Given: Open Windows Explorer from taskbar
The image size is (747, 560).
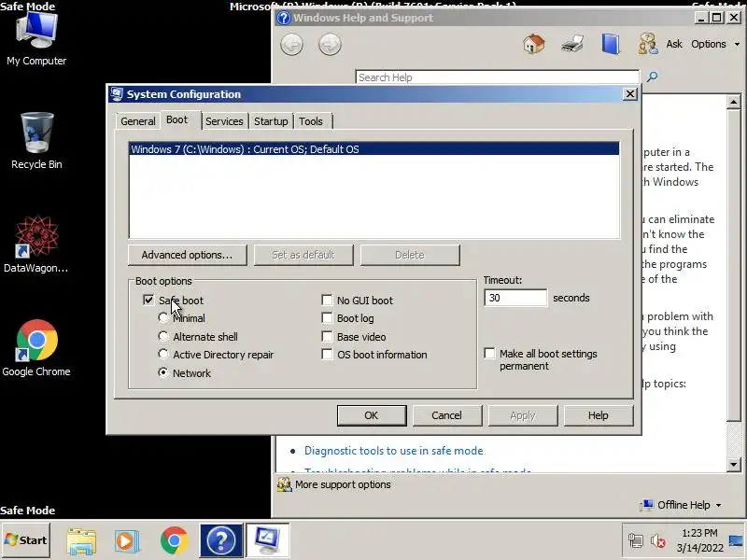Looking at the screenshot, I should (81, 541).
